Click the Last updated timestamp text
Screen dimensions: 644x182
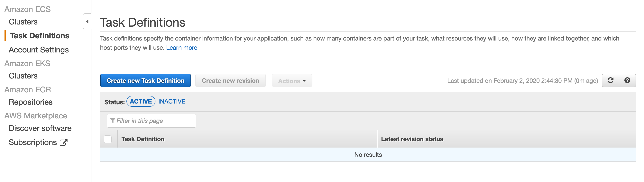coord(522,81)
